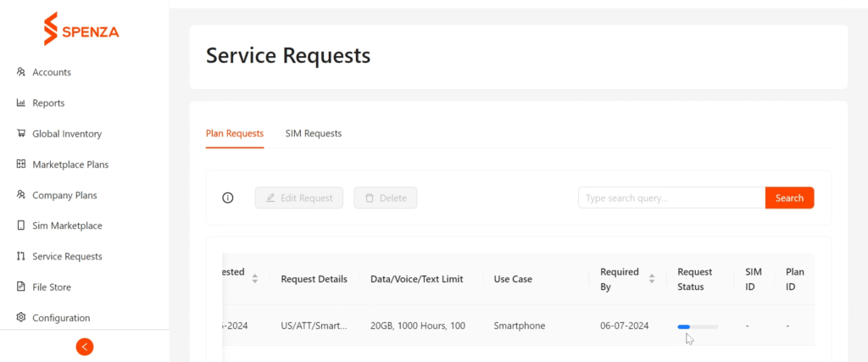Click the Global Inventory cart icon
868x362 pixels.
tap(21, 133)
